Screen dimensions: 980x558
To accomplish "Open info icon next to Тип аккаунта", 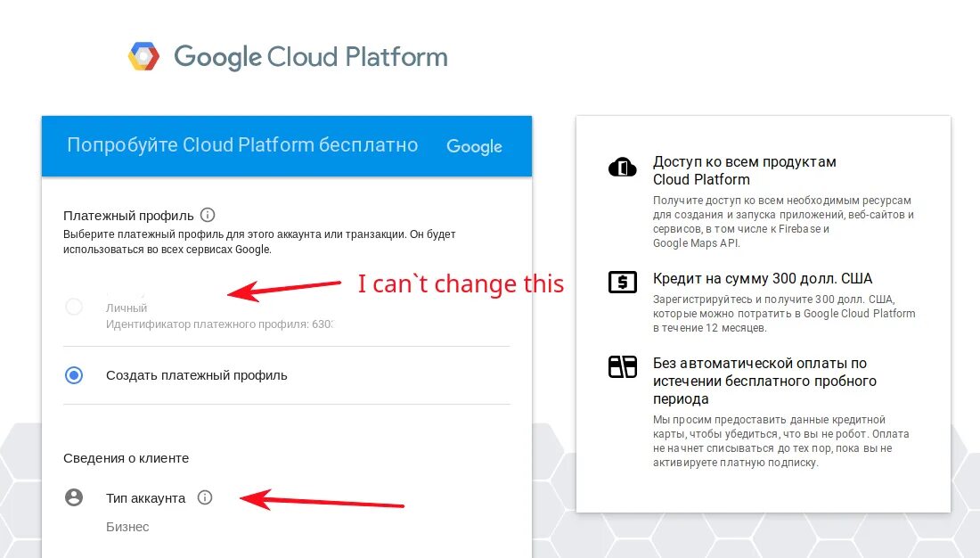I will [x=205, y=497].
